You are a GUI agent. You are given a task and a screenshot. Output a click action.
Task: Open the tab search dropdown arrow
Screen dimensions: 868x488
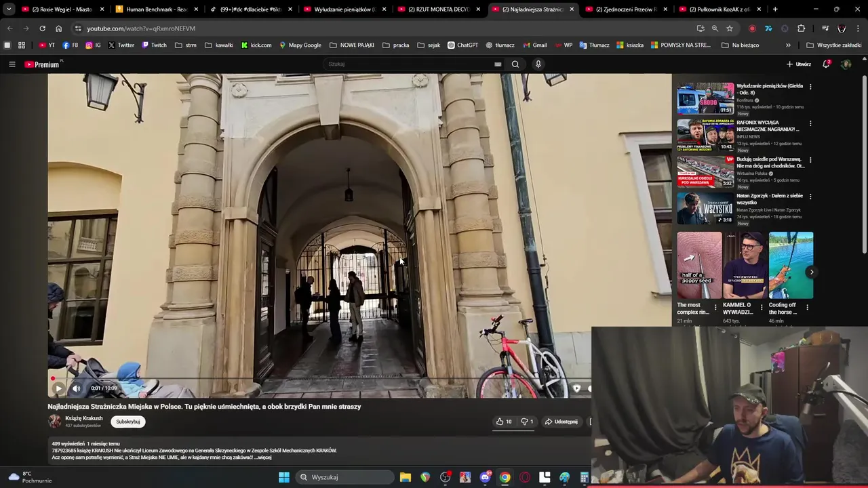tap(8, 9)
